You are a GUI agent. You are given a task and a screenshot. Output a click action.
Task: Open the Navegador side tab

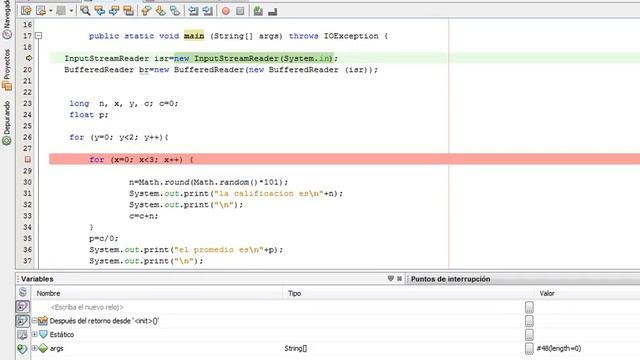7,20
